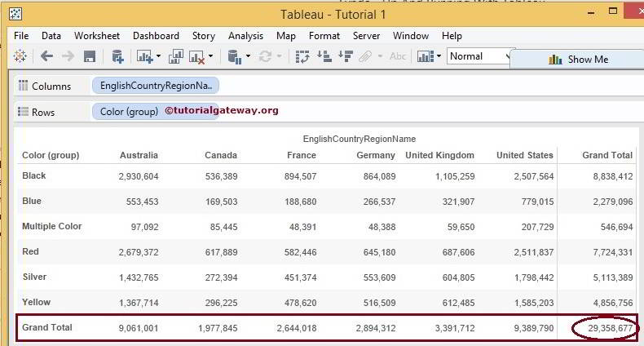The height and width of the screenshot is (346, 644).
Task: Open the Map menu
Action: (x=286, y=36)
